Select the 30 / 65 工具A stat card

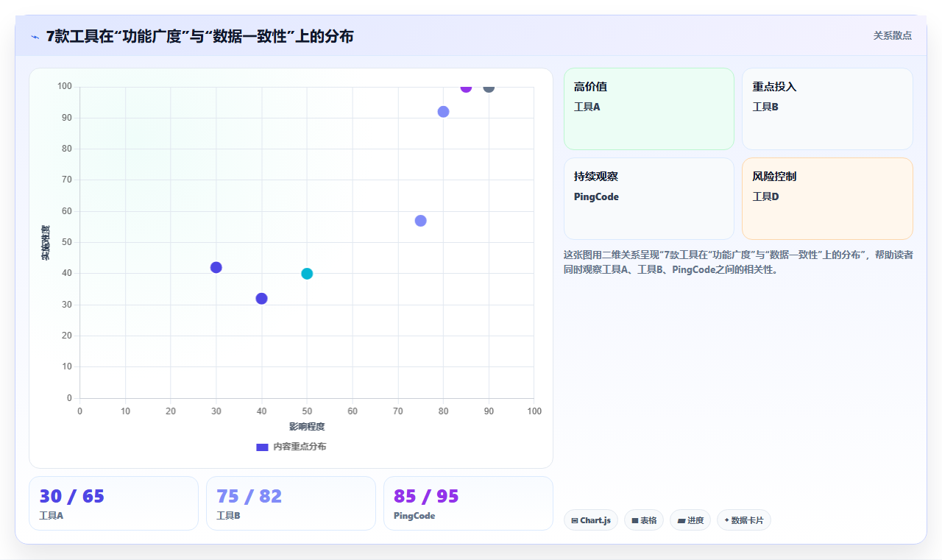(113, 503)
